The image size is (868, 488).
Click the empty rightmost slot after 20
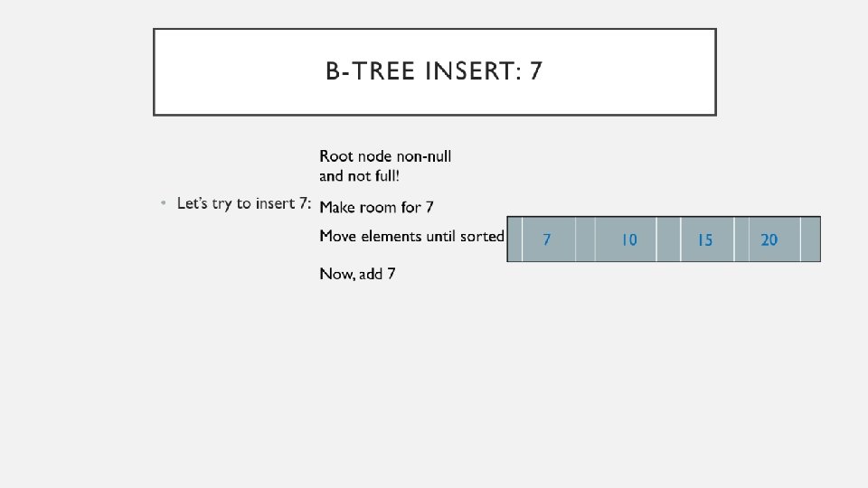pyautogui.click(x=811, y=239)
